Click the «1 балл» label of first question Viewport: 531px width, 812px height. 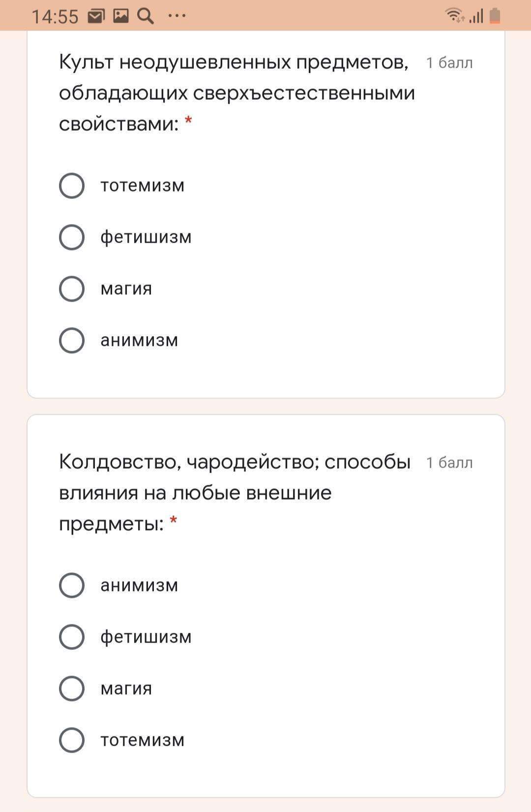pyautogui.click(x=449, y=63)
